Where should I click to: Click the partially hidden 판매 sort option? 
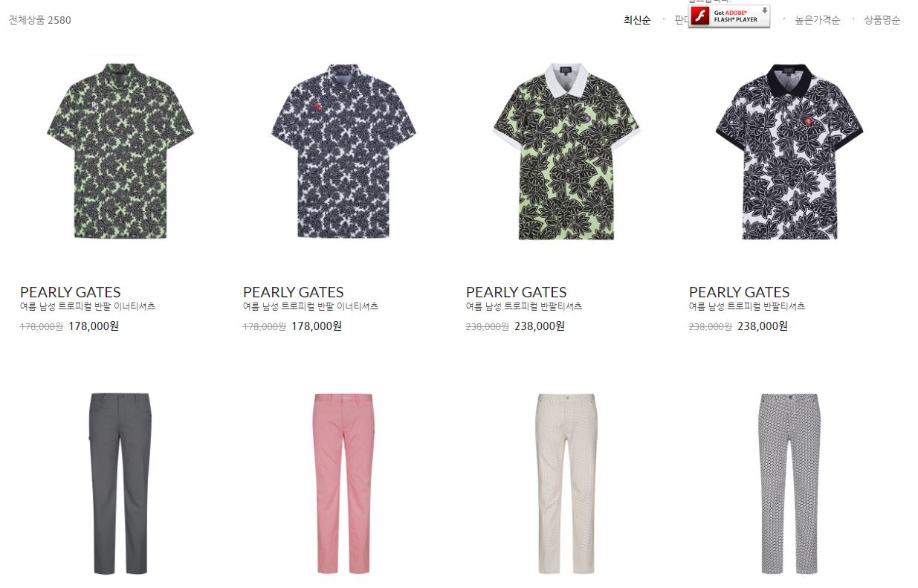[681, 20]
